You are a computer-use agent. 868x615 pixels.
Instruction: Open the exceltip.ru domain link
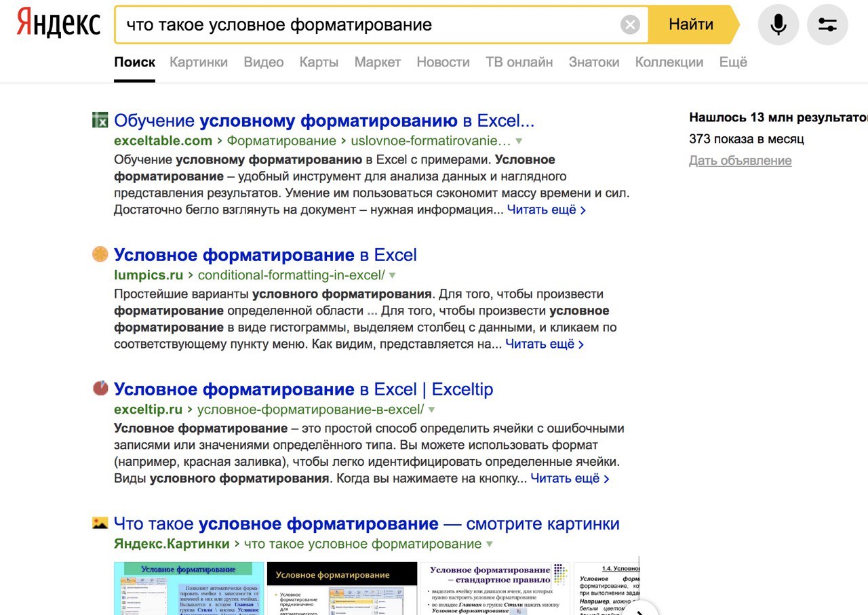point(149,410)
